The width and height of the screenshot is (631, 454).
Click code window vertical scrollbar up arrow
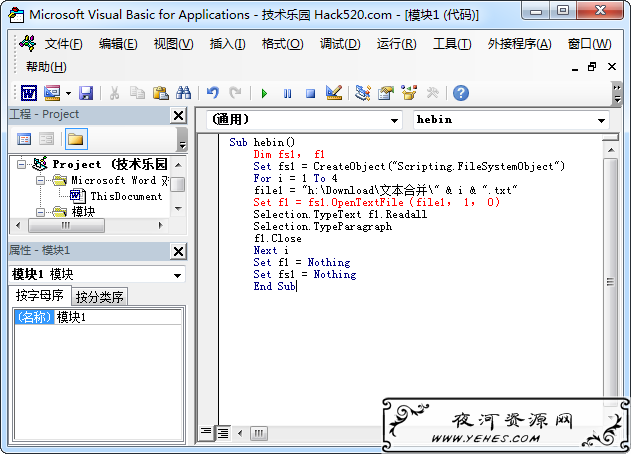611,150
